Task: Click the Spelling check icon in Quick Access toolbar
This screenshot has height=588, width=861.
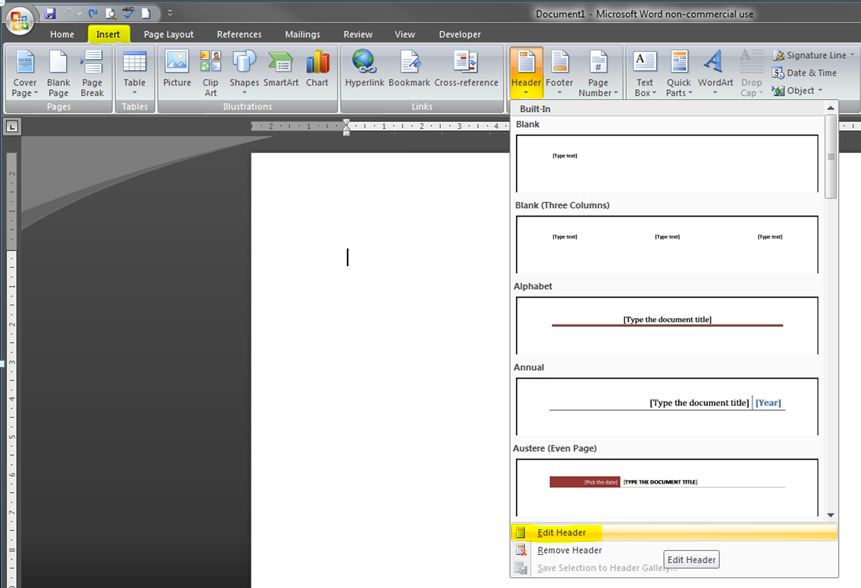Action: pos(128,13)
